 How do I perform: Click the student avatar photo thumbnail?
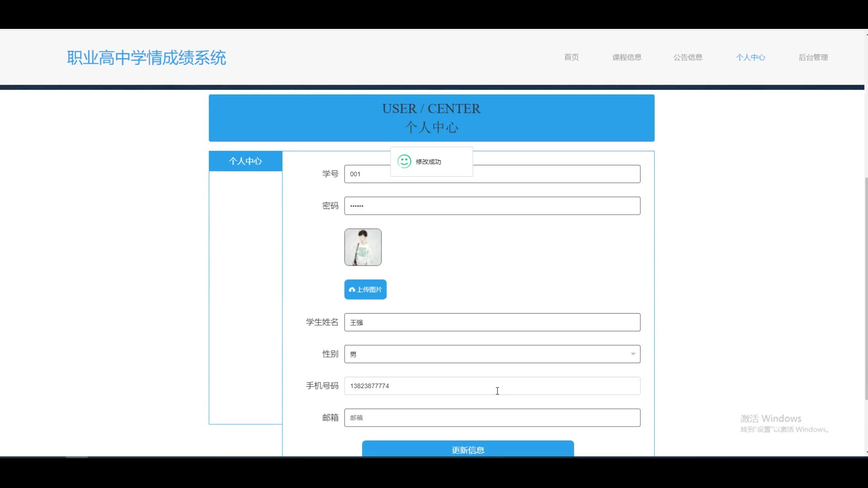[x=363, y=247]
